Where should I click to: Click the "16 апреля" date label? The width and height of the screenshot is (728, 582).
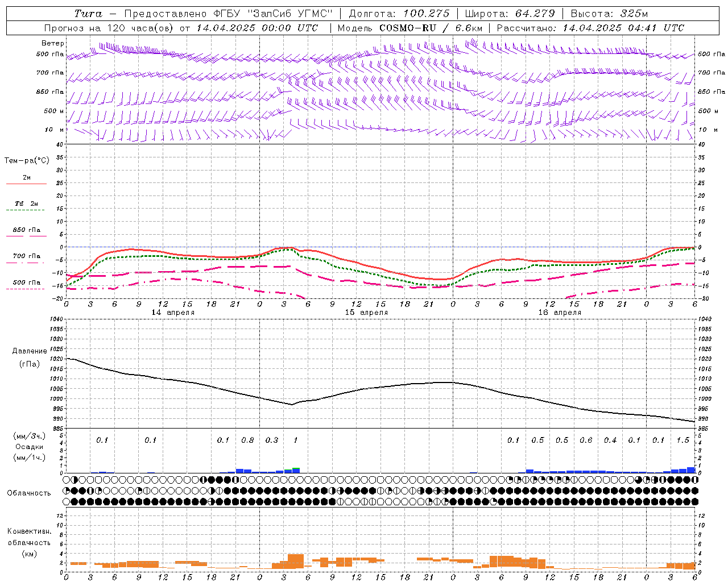560,313
